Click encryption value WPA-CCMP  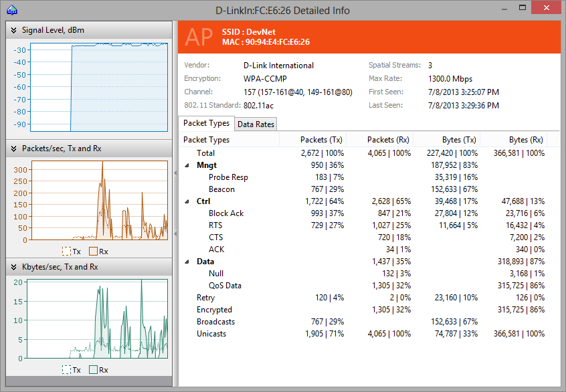265,79
